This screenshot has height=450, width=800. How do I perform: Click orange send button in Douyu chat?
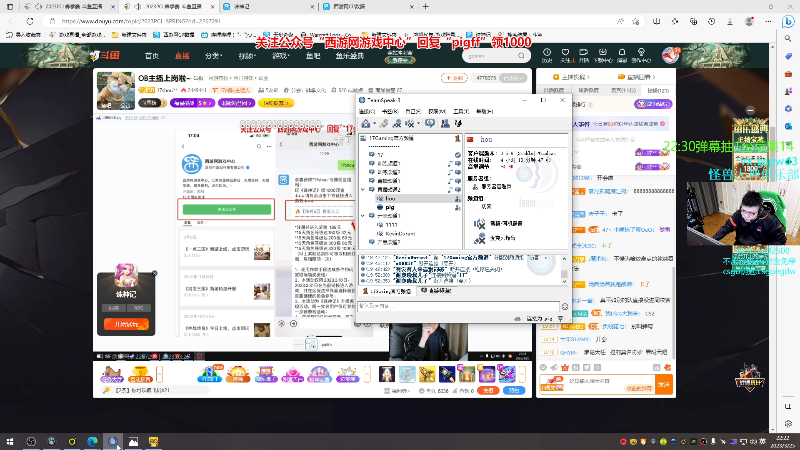[664, 384]
